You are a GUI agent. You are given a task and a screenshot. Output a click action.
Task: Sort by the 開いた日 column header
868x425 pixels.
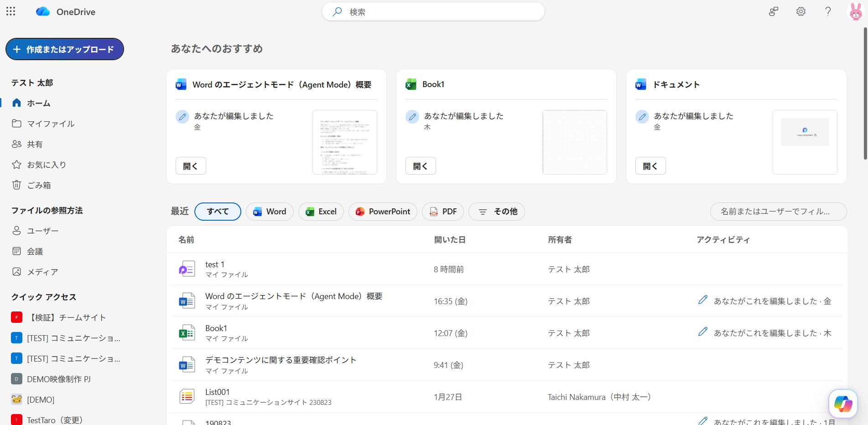449,240
